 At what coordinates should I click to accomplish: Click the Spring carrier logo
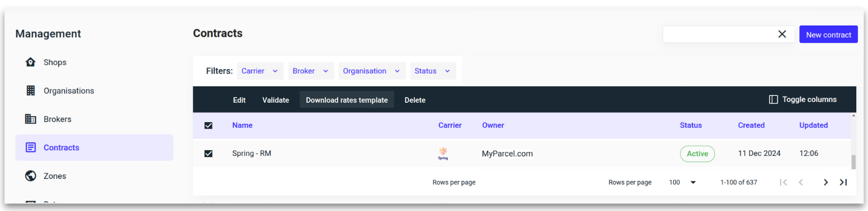click(443, 153)
